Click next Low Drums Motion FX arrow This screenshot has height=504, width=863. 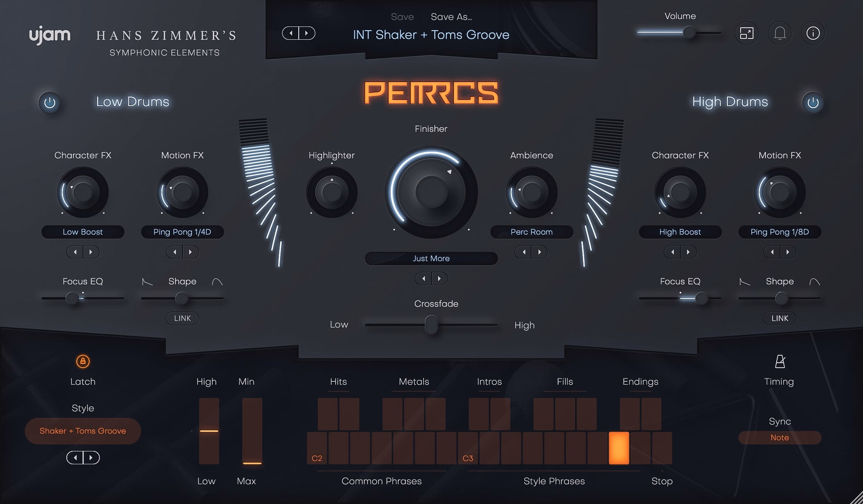tap(191, 252)
